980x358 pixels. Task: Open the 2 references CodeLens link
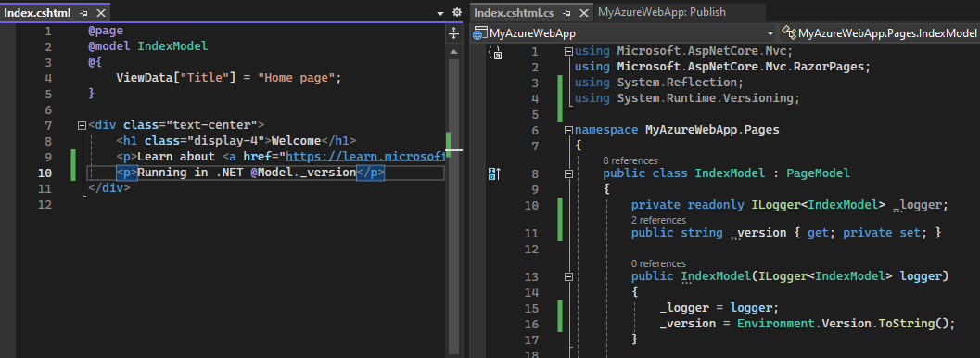[x=659, y=220]
